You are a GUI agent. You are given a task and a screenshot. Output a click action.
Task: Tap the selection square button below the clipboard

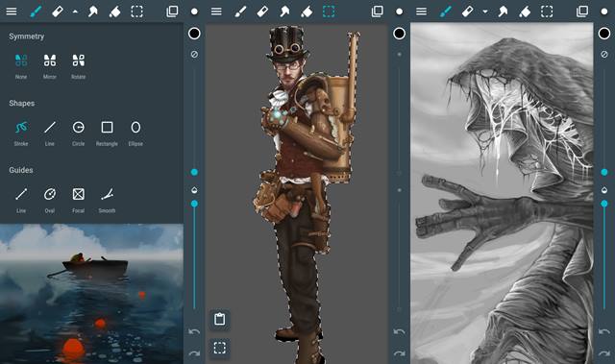coord(220,348)
